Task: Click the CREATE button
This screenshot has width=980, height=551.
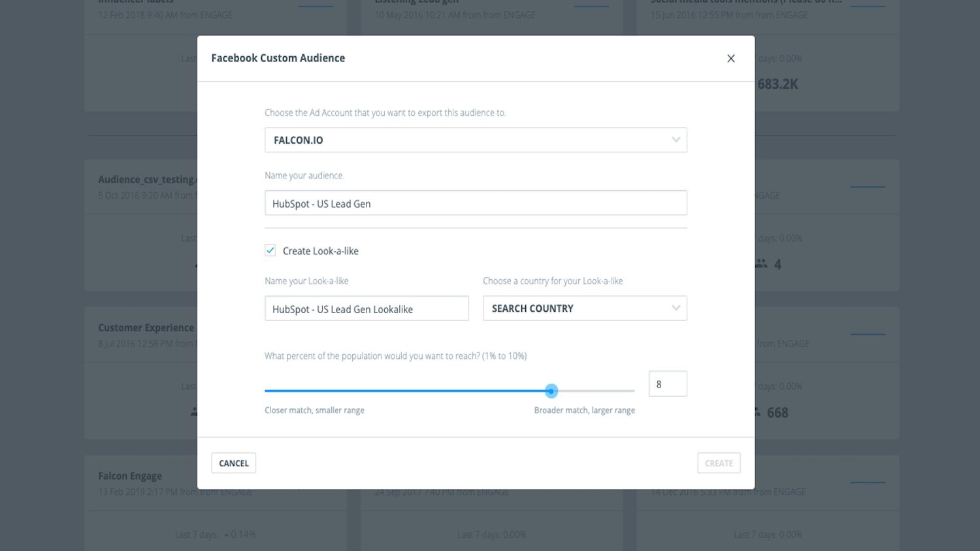Action: tap(719, 463)
